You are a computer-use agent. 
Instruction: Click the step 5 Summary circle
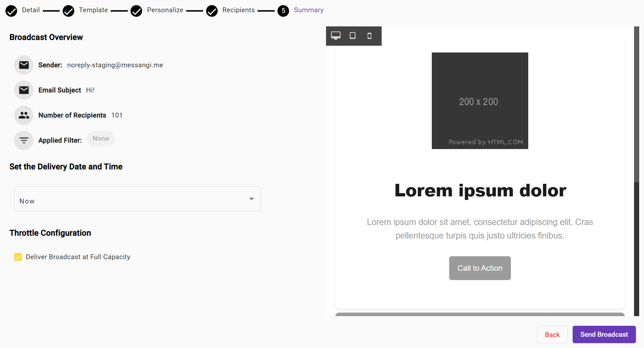click(x=283, y=11)
